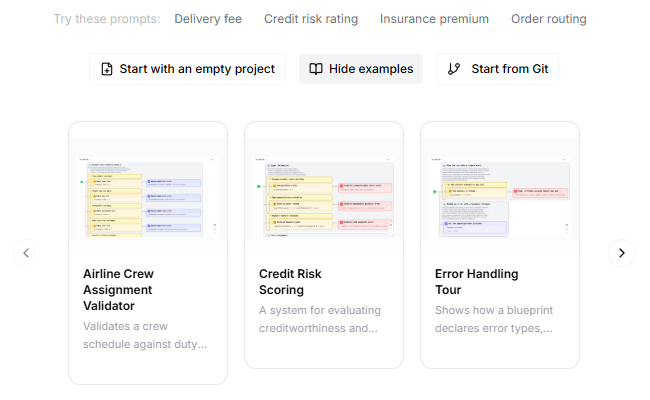Try the Credit risk rating prompt
The height and width of the screenshot is (400, 650).
tap(311, 19)
